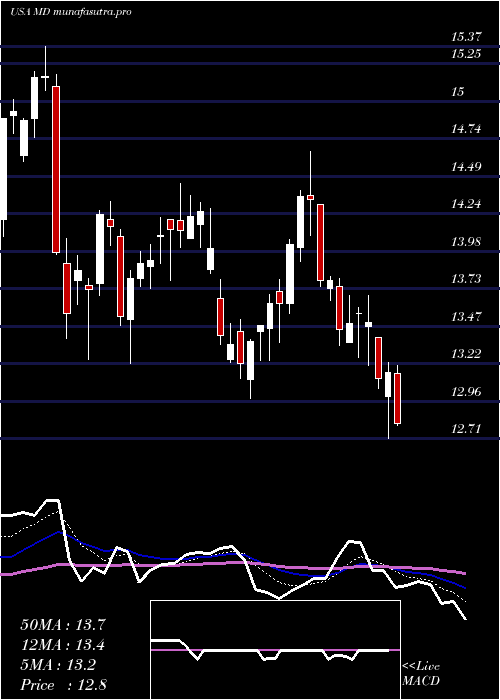Select the 15.37 price level label
Screen dimensions: 500x700
pyautogui.click(x=466, y=37)
